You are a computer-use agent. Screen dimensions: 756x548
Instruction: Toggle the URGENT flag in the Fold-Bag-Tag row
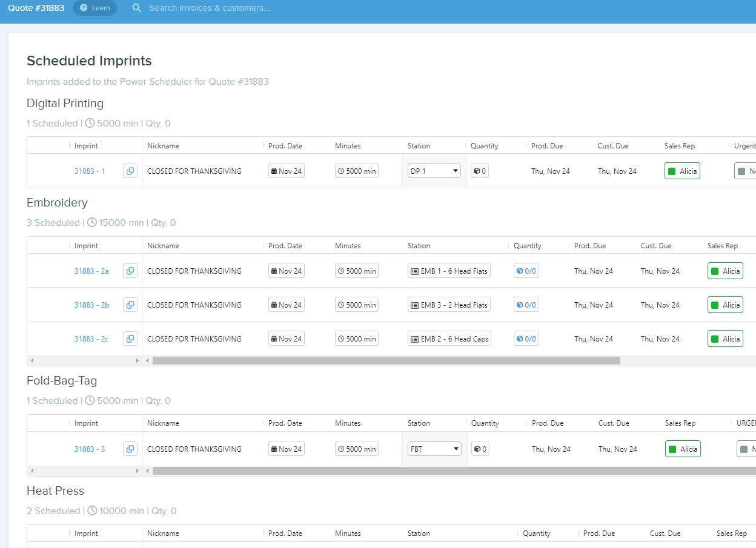(746, 449)
